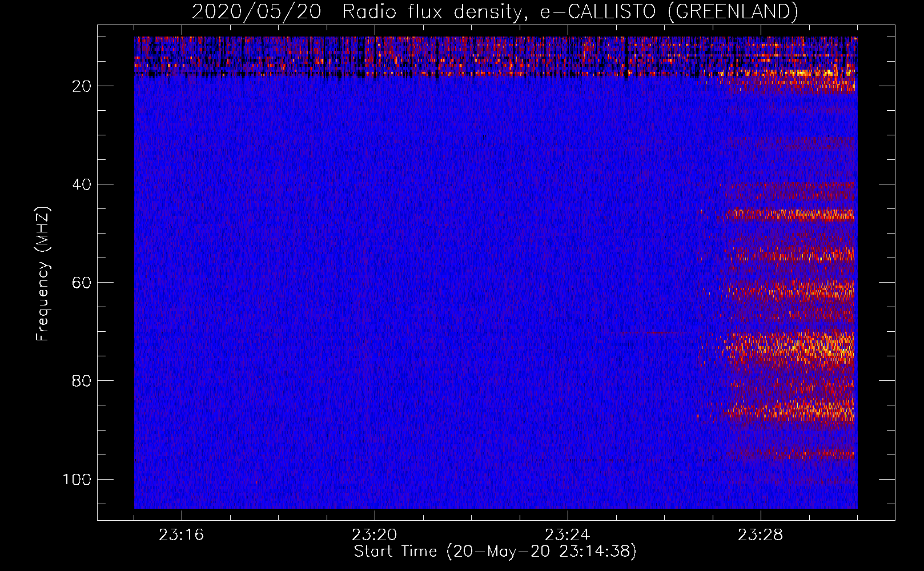Screen dimensions: 924x571
Task: Click the 'Start Time (20-May-20 23:14:38)' axis label
Action: tap(495, 552)
